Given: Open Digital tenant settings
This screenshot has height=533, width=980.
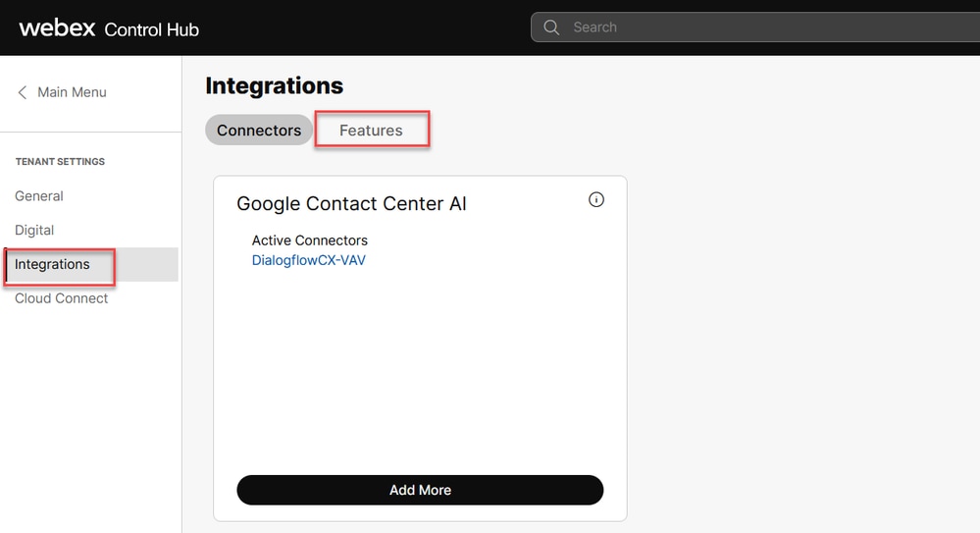Looking at the screenshot, I should [34, 231].
